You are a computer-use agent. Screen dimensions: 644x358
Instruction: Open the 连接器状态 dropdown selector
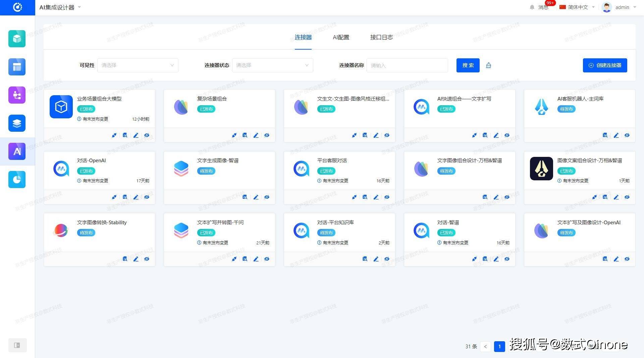click(x=272, y=65)
